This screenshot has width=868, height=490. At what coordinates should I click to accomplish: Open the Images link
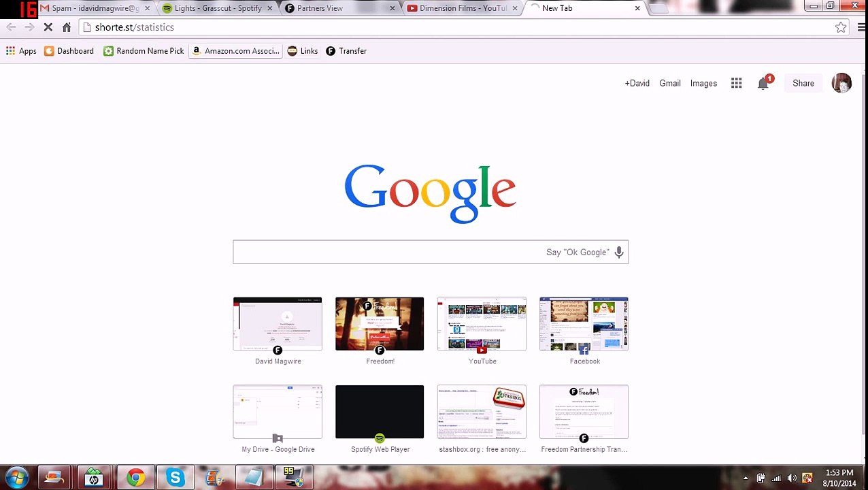703,83
